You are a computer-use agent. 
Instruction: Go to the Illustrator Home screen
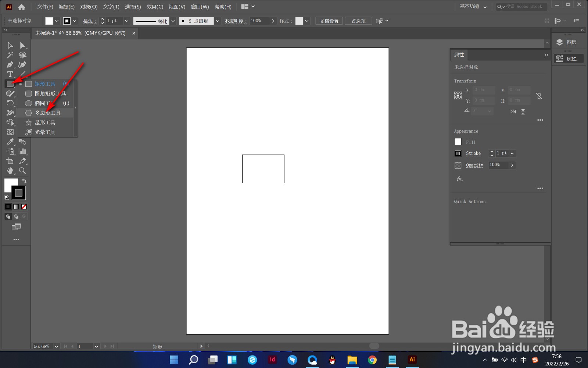[22, 7]
